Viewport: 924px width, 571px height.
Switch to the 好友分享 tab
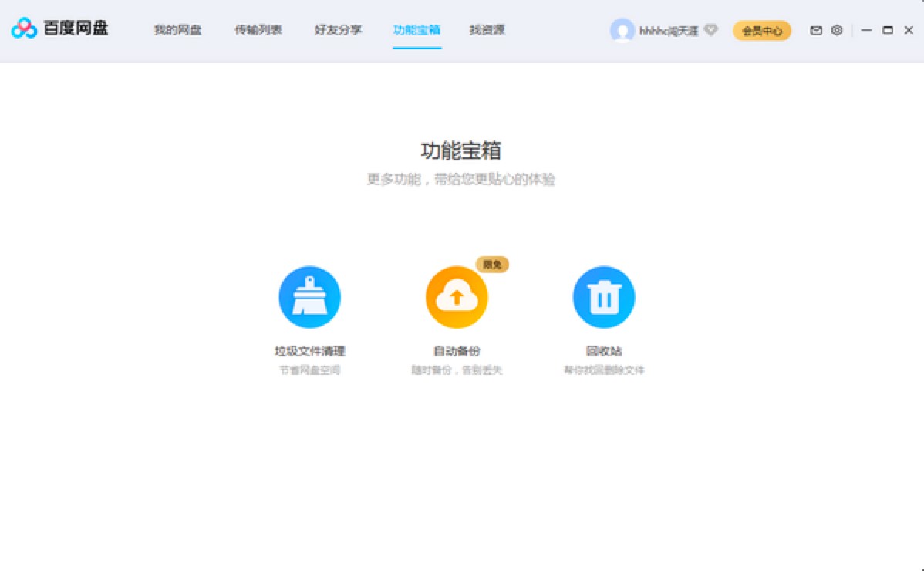pyautogui.click(x=337, y=30)
